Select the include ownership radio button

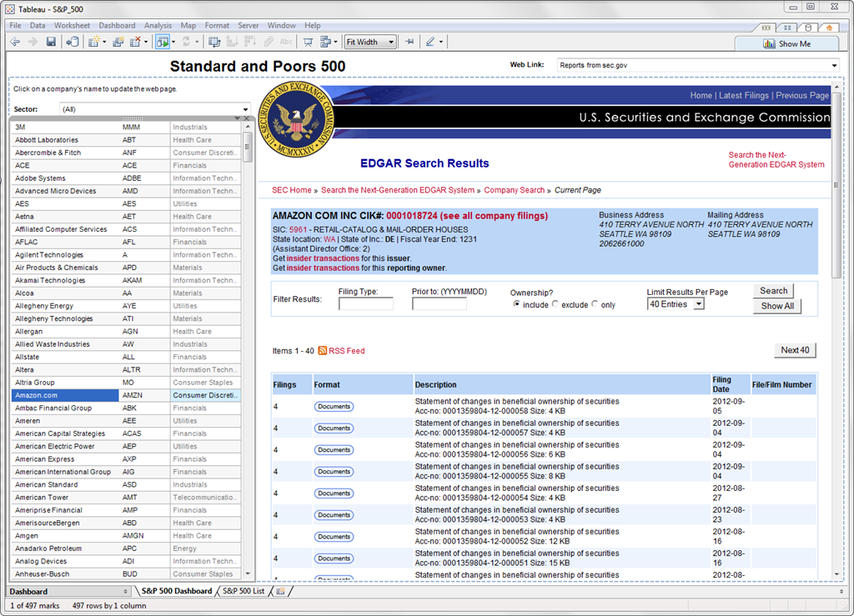516,304
